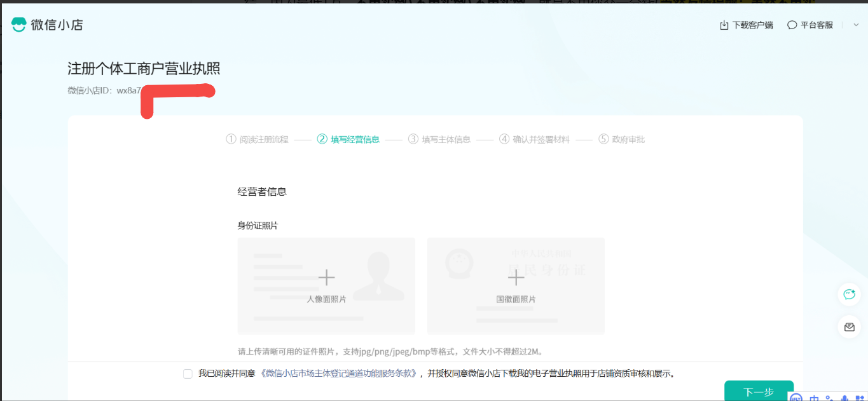Toggle the 中 Chinese input mode
868x401 pixels.
click(815, 398)
